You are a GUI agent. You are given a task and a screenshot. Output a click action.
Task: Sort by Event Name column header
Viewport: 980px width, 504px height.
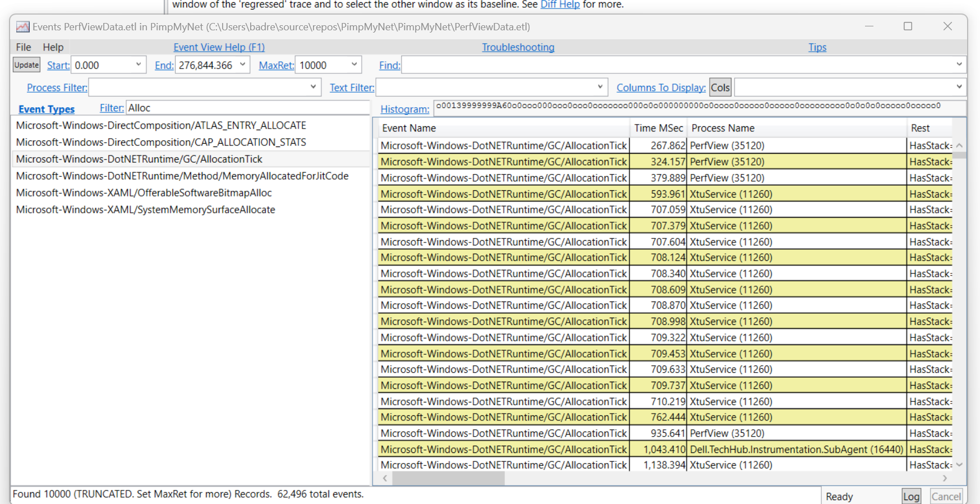pos(504,128)
